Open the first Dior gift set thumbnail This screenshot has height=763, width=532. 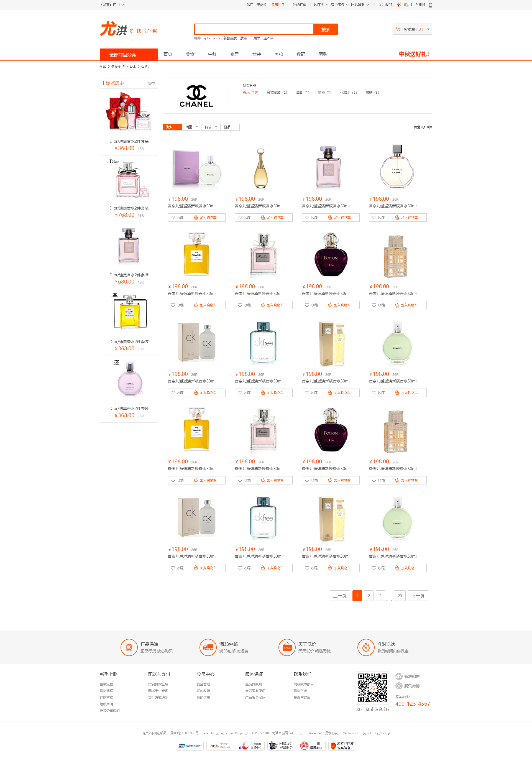point(129,112)
